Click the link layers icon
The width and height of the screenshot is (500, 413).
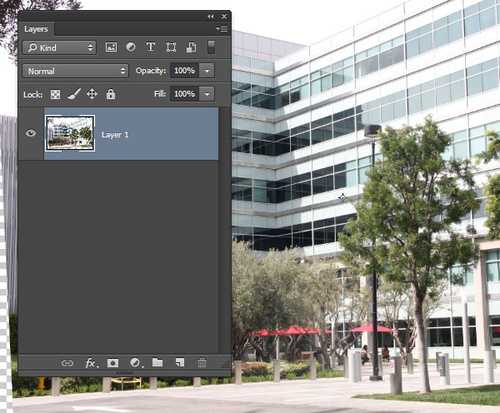(67, 363)
